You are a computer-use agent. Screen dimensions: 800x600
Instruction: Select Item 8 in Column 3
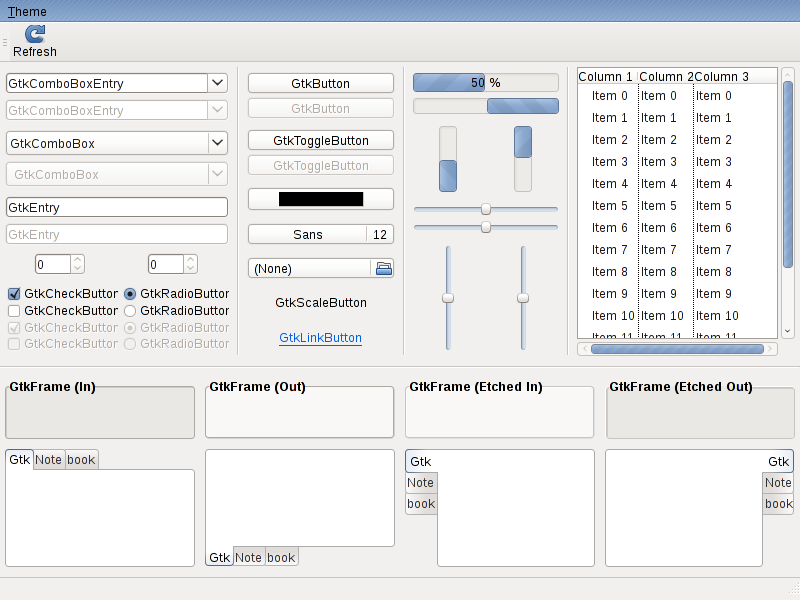(x=714, y=272)
